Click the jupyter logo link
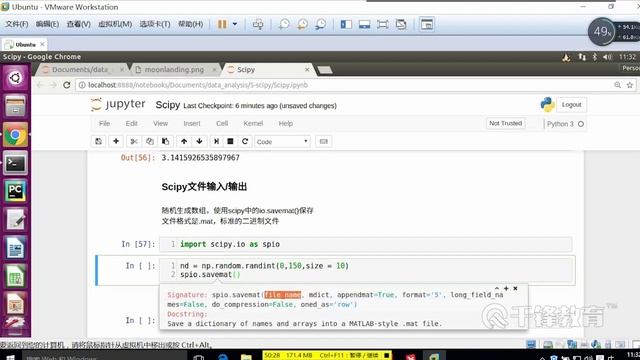This screenshot has width=640, height=360. (x=118, y=104)
